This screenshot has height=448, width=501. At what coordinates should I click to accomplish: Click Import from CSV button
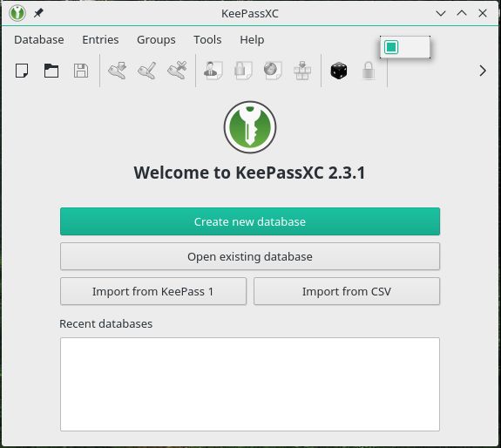[347, 291]
